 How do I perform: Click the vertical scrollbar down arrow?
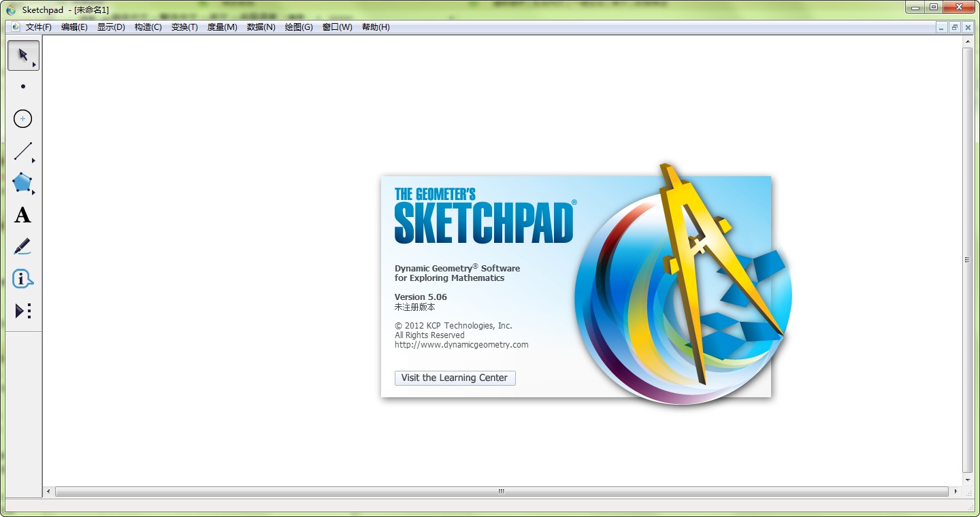point(968,480)
